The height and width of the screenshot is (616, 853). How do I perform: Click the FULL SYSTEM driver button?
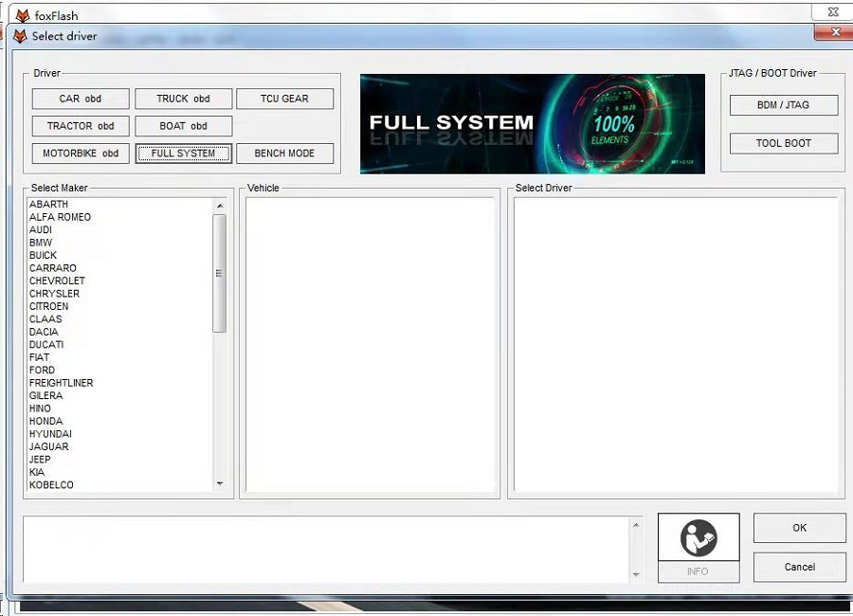183,154
